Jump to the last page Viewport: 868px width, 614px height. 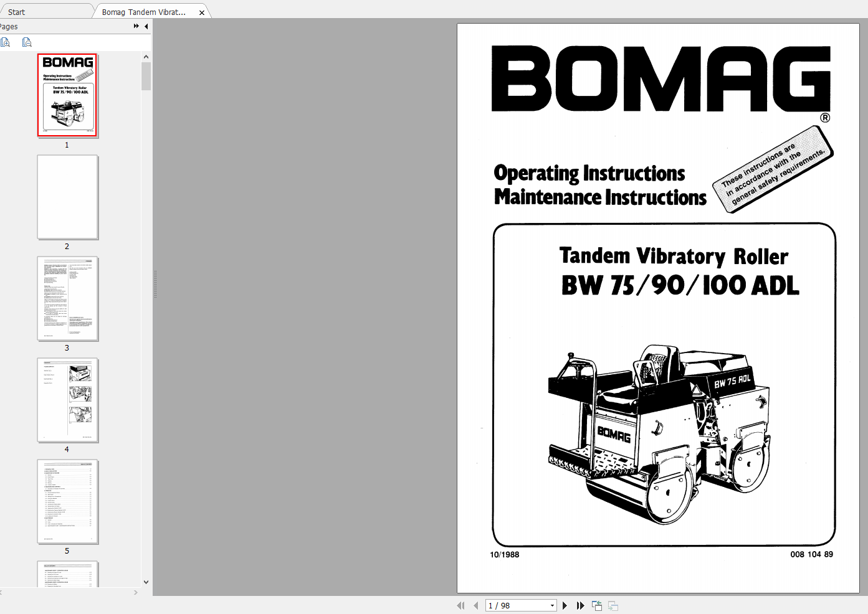[581, 605]
